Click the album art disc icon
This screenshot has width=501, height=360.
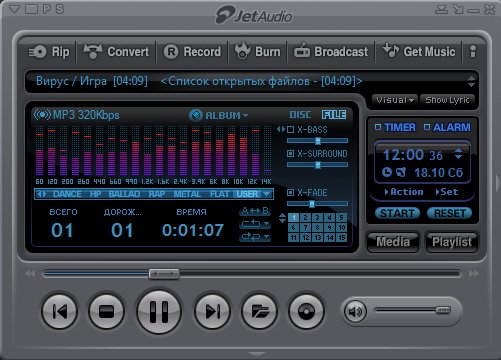click(x=196, y=115)
